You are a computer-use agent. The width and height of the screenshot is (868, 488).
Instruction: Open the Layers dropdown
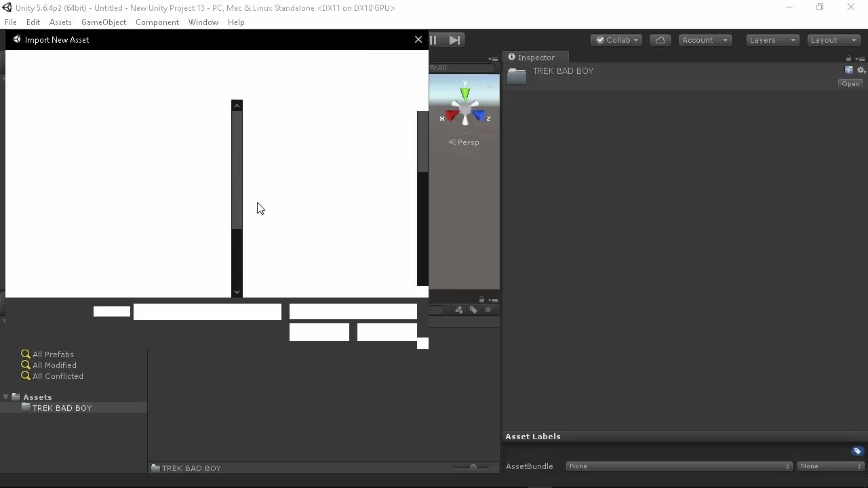click(x=771, y=40)
